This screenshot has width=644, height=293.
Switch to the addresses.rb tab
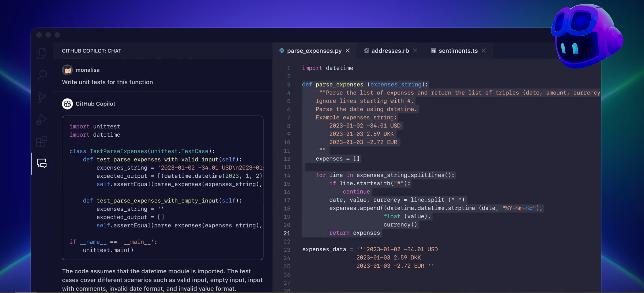click(x=390, y=51)
